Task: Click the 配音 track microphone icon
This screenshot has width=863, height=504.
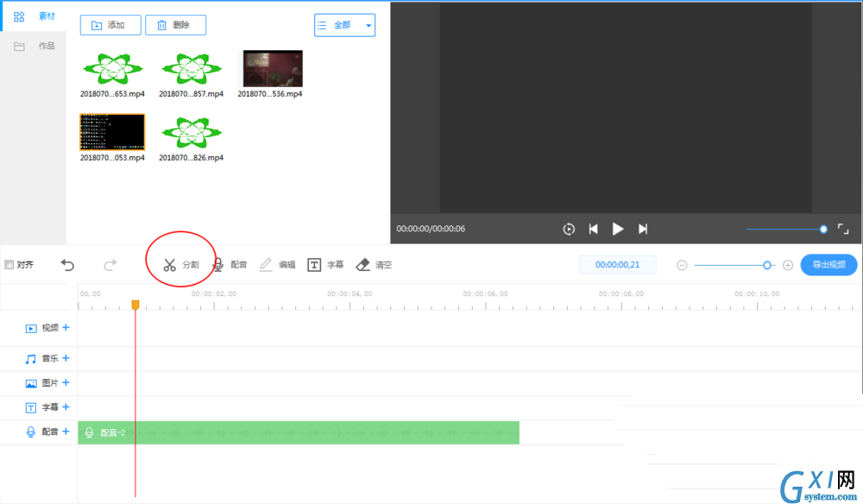Action: pos(31,432)
